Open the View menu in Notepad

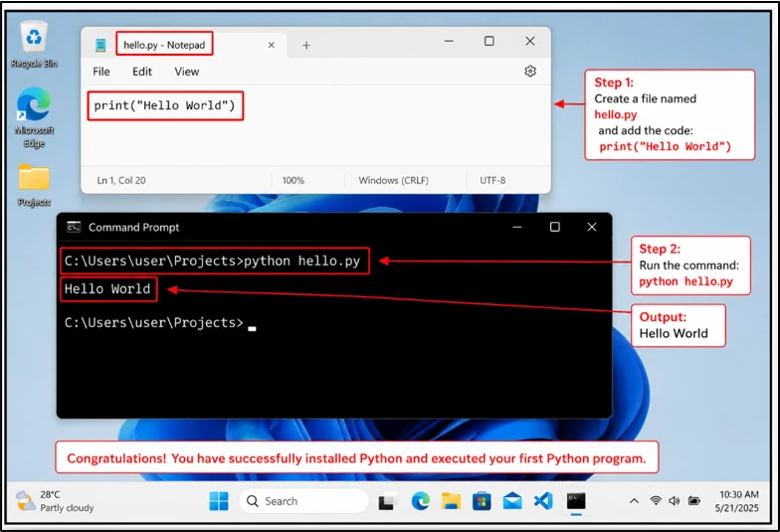pyautogui.click(x=187, y=72)
